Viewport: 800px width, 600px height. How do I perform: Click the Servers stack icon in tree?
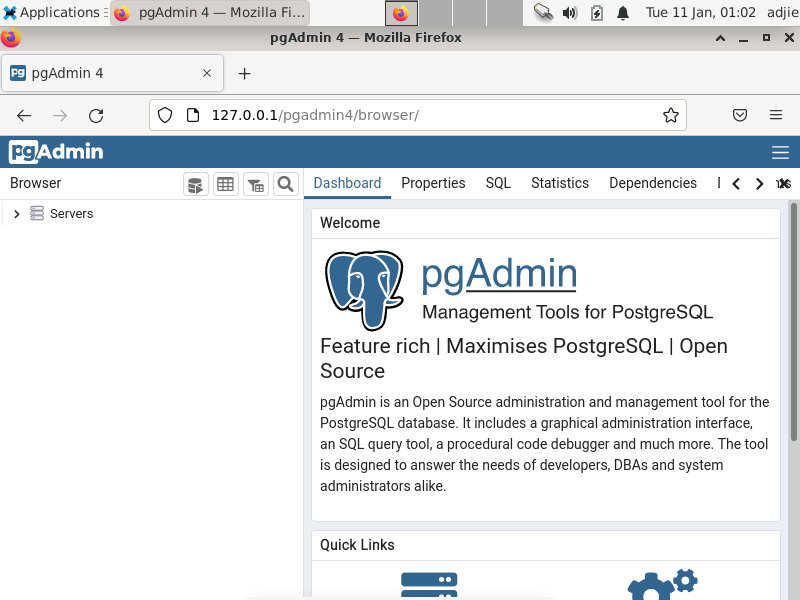pyautogui.click(x=37, y=213)
